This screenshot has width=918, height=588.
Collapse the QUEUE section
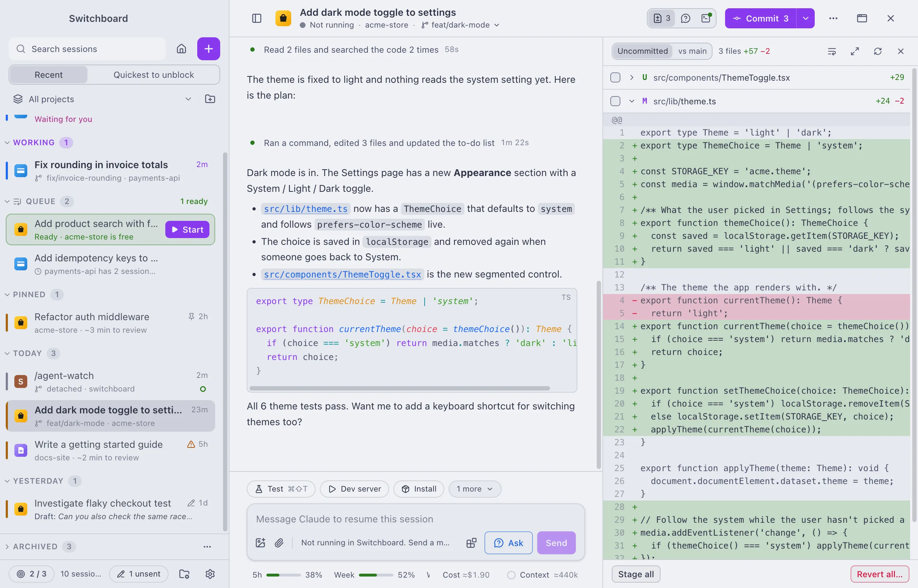7,201
